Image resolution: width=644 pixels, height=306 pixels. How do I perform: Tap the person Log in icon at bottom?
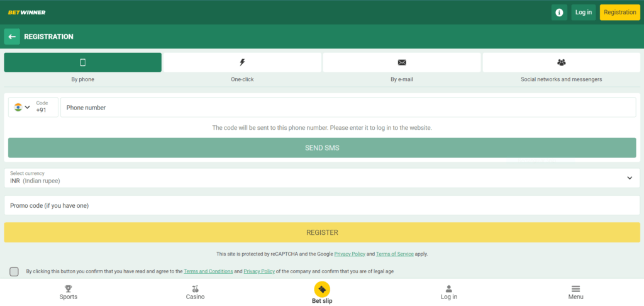(x=449, y=289)
